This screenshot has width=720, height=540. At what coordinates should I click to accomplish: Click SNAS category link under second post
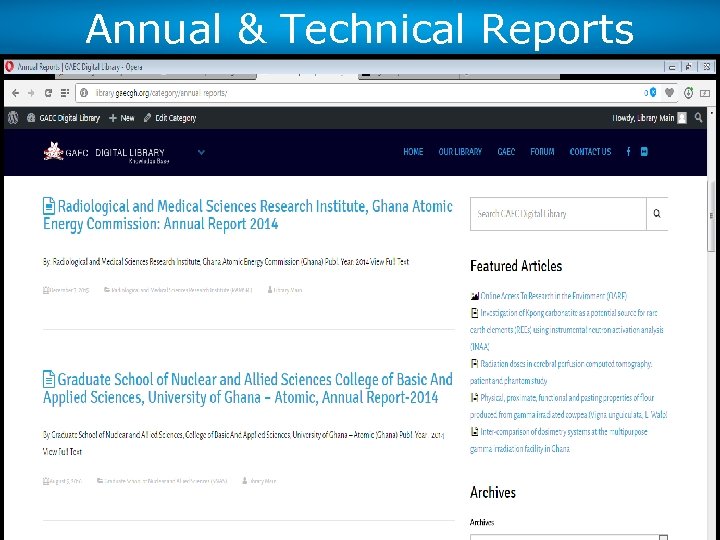166,481
